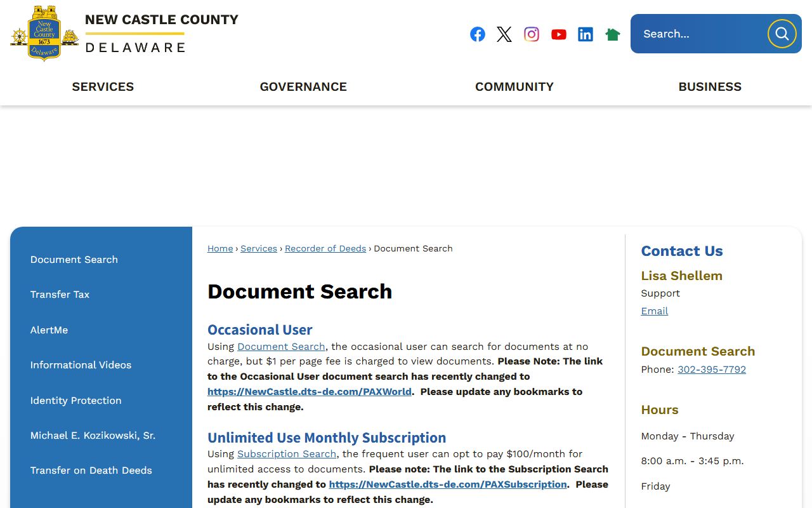Follow the Document Search link in paragraph

coord(281,347)
